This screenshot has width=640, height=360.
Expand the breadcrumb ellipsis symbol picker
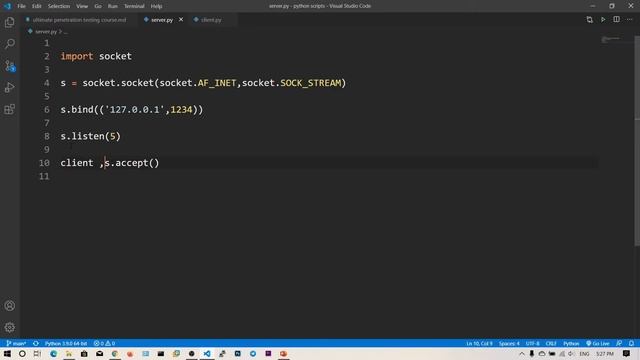pyautogui.click(x=65, y=31)
